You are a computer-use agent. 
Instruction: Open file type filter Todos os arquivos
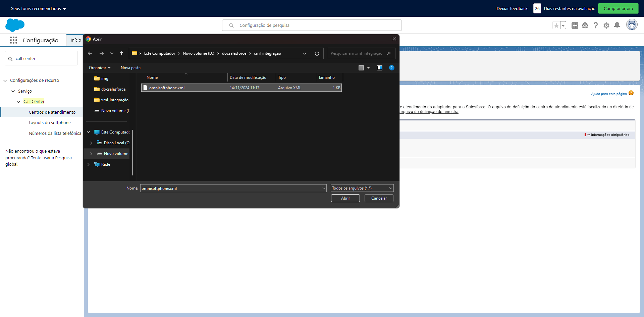[x=362, y=188]
